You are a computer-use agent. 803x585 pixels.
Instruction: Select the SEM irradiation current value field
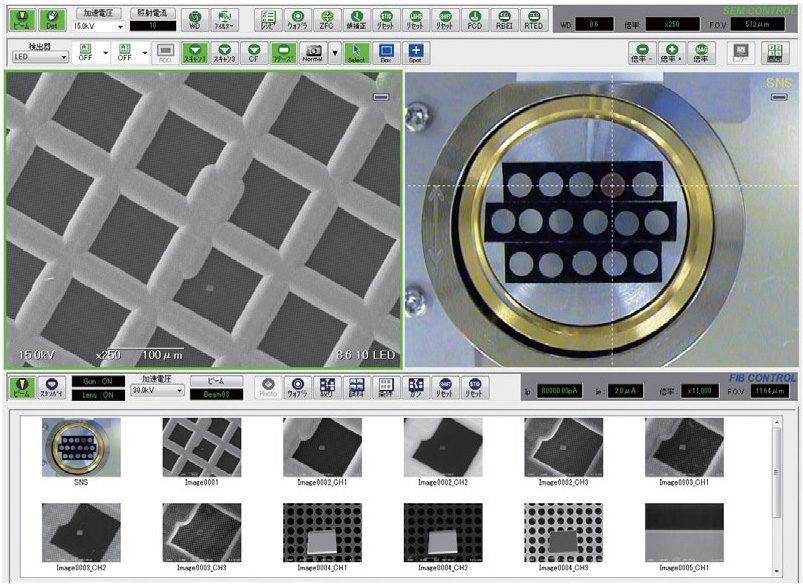pyautogui.click(x=153, y=26)
